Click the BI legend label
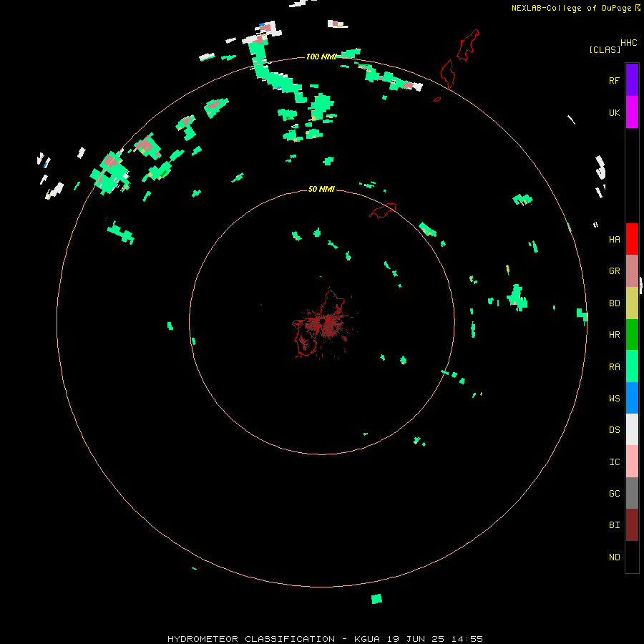 click(614, 525)
